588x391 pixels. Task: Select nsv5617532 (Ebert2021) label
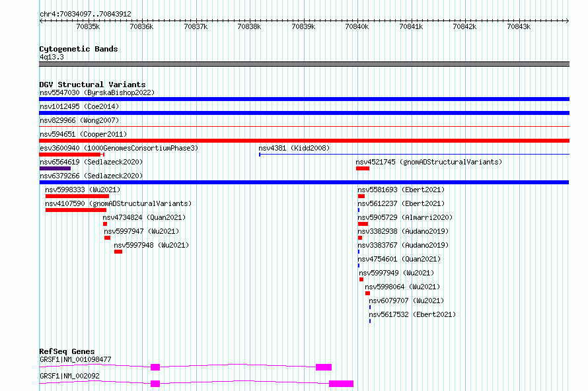click(x=412, y=314)
